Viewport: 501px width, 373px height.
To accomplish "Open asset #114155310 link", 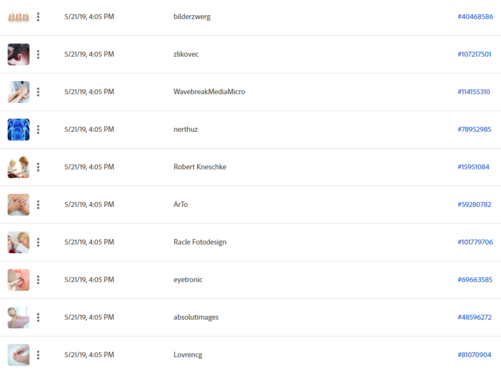I will pyautogui.click(x=474, y=92).
